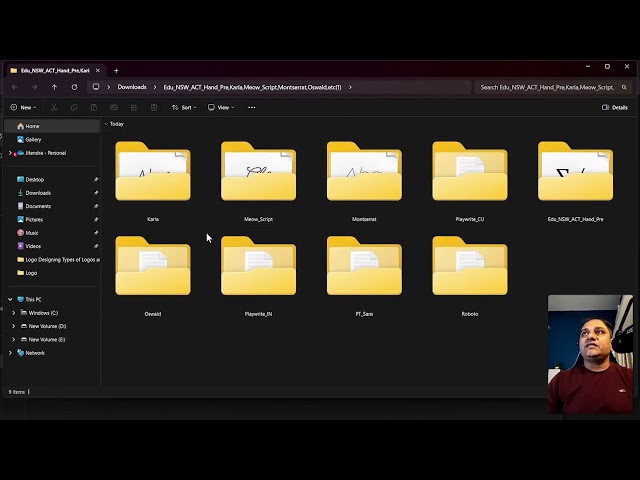
Task: Click the search magnifier icon
Action: 624,87
